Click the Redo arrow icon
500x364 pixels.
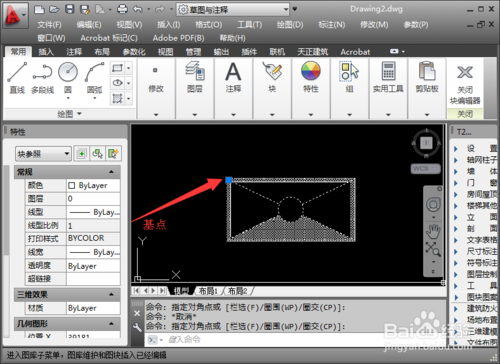click(x=160, y=9)
